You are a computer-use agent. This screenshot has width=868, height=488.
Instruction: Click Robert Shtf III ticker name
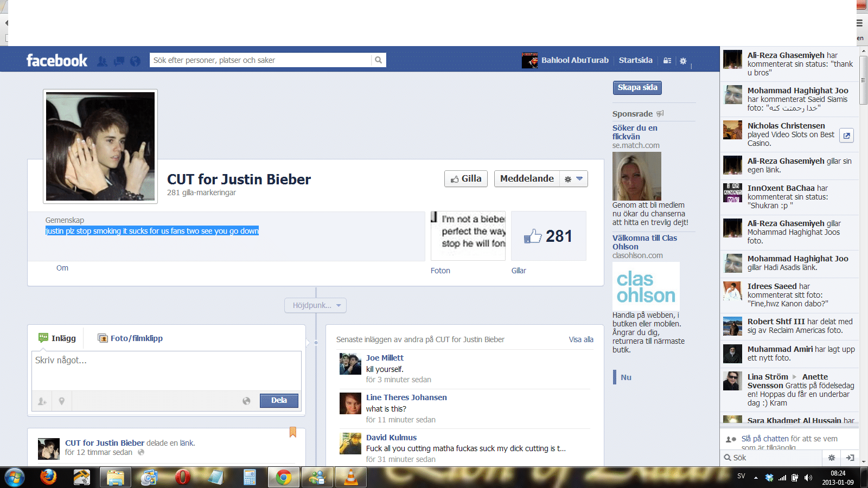(x=776, y=322)
